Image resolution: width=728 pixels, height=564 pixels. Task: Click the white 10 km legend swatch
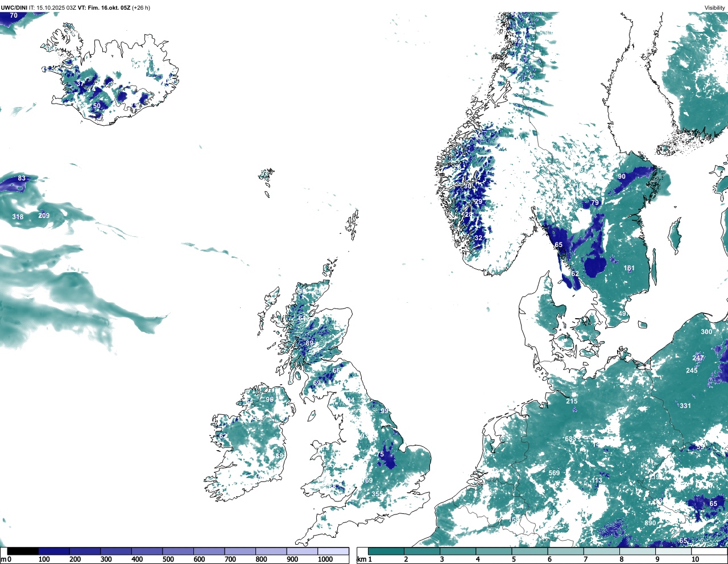[x=710, y=551]
